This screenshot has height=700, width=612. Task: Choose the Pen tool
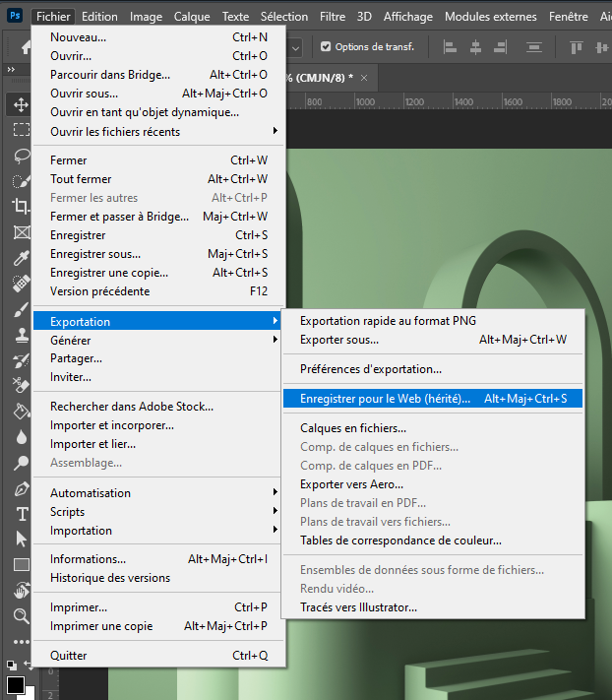(20, 488)
